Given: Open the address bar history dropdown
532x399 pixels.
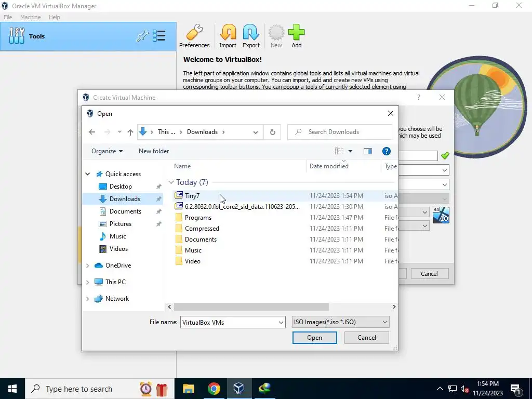Looking at the screenshot, I should click(x=256, y=132).
